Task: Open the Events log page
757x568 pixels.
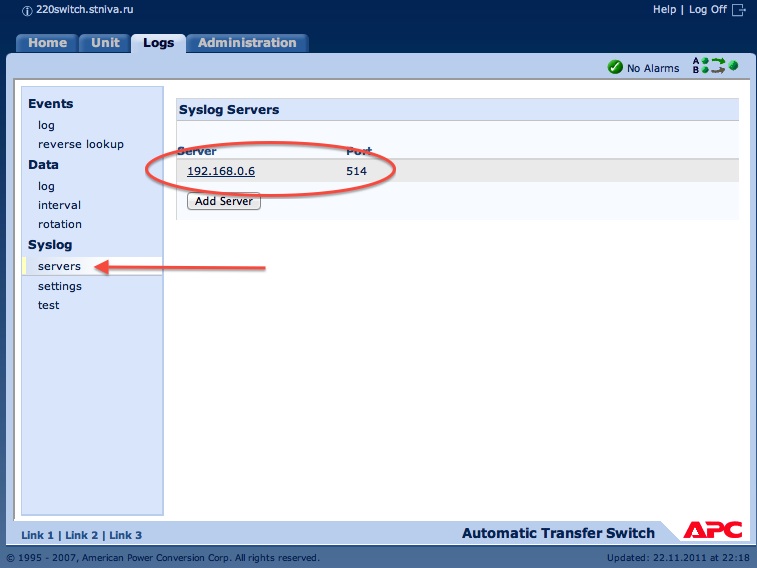Action: coord(46,126)
